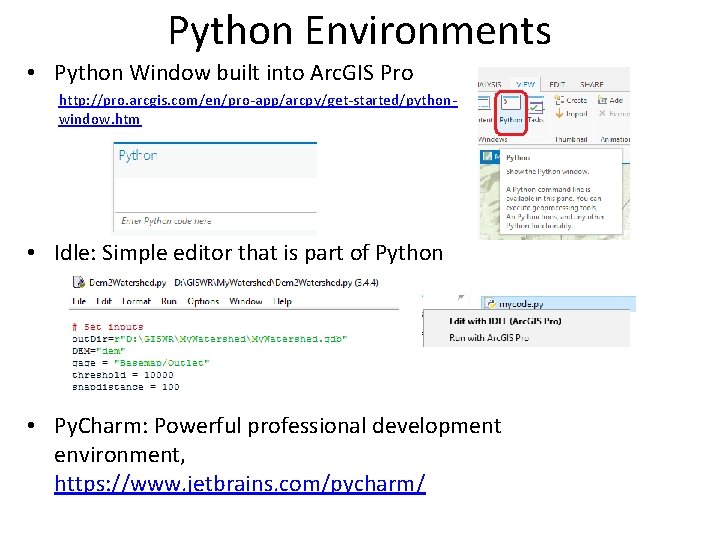The image size is (720, 540).
Task: Open the Edit menu in IDLE
Action: tap(104, 301)
